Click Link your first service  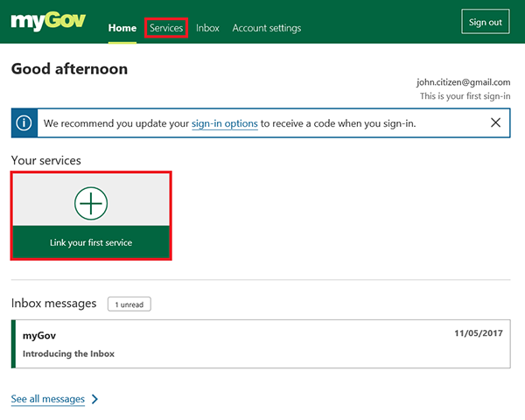[x=91, y=242]
